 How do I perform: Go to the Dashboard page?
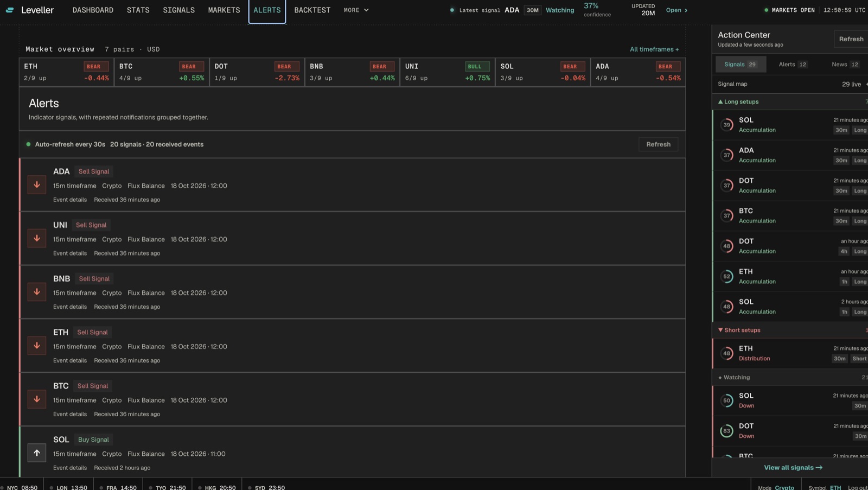(93, 10)
